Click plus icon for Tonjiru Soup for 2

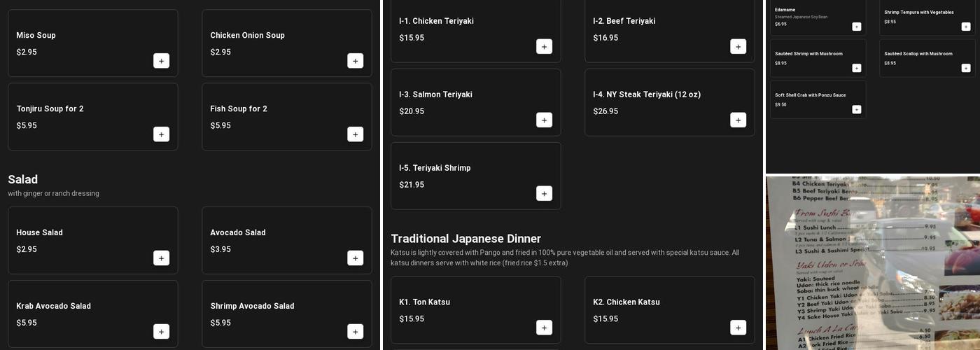(x=161, y=134)
